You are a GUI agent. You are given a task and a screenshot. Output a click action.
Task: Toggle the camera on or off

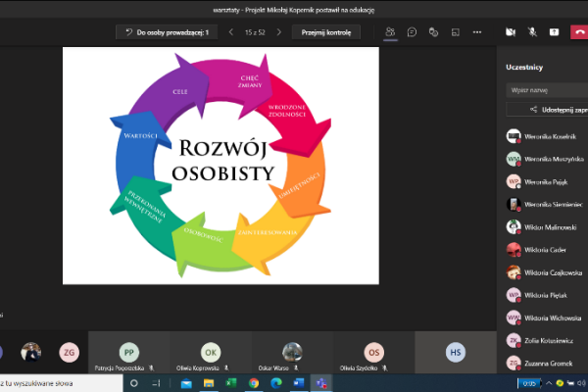pyautogui.click(x=511, y=31)
